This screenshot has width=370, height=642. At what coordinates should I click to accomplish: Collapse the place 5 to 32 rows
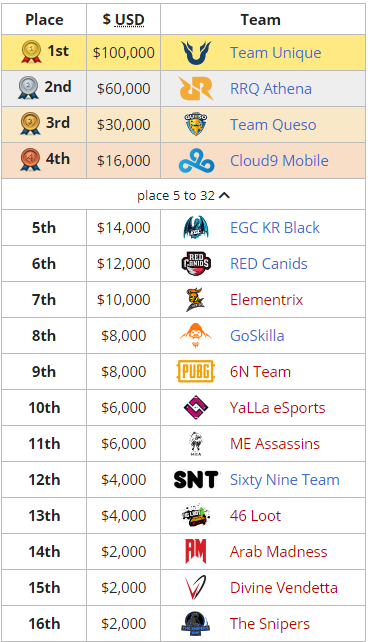pos(183,196)
